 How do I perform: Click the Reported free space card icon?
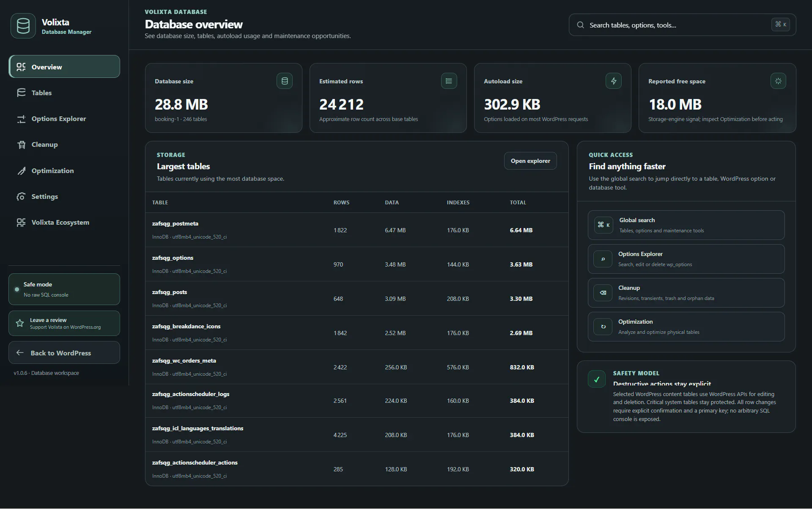[778, 81]
